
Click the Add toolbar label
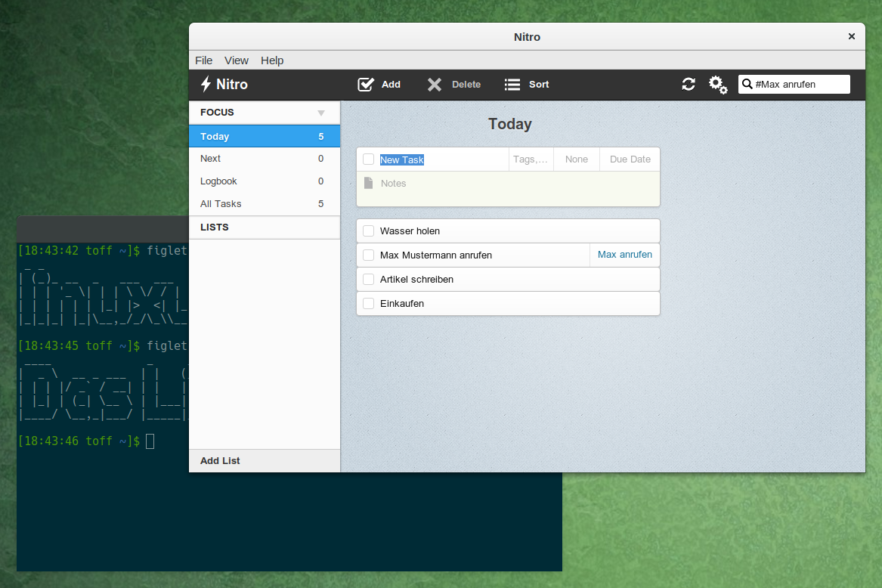(x=391, y=85)
